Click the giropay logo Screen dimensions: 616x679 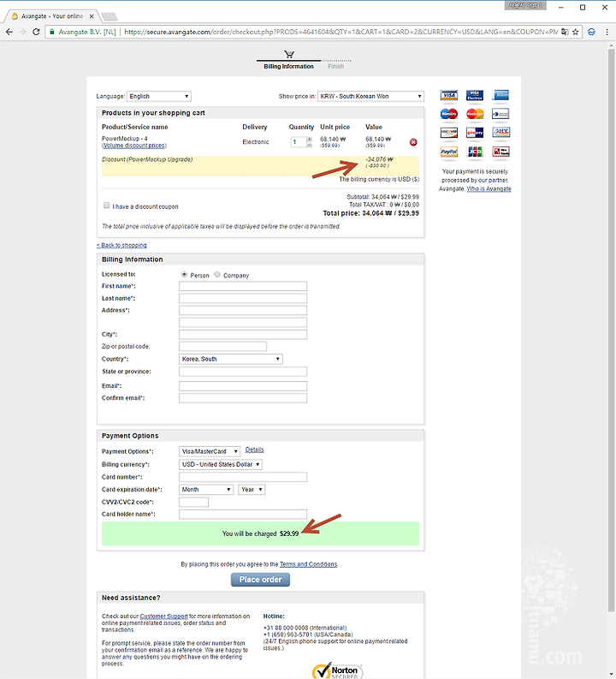475,133
